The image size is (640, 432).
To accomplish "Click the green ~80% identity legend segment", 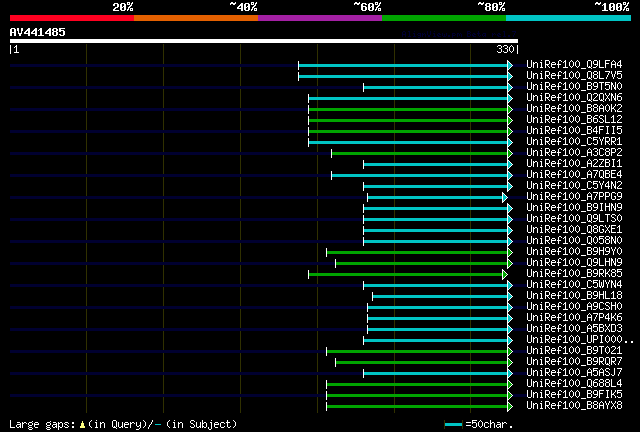I will click(x=444, y=18).
